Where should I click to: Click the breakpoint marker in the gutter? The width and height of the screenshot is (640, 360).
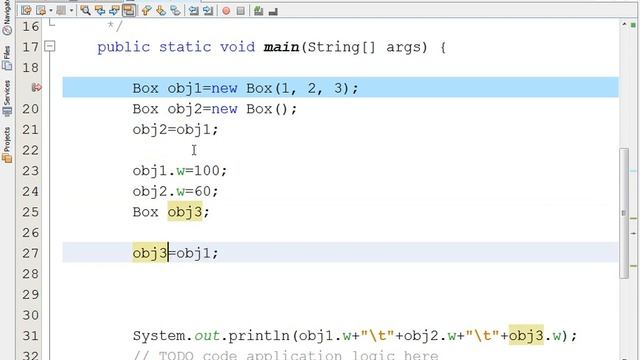coord(36,87)
